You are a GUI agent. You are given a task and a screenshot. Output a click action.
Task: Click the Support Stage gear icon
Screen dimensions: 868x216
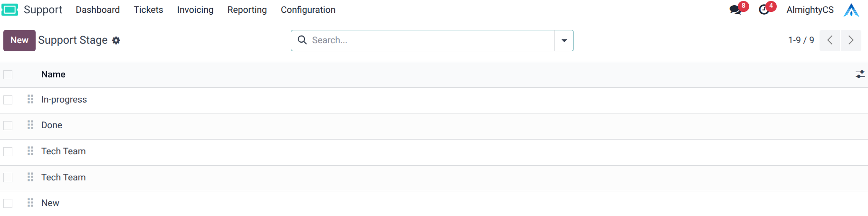(x=116, y=41)
